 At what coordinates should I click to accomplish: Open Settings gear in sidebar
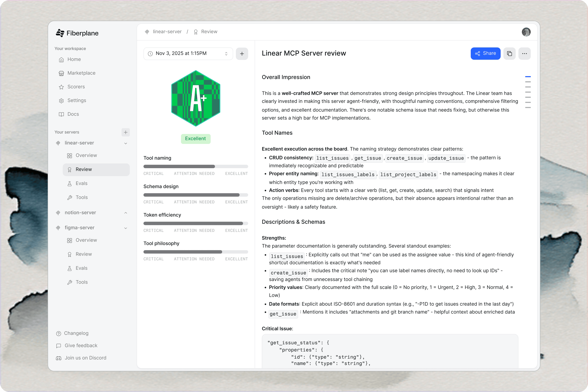click(76, 100)
